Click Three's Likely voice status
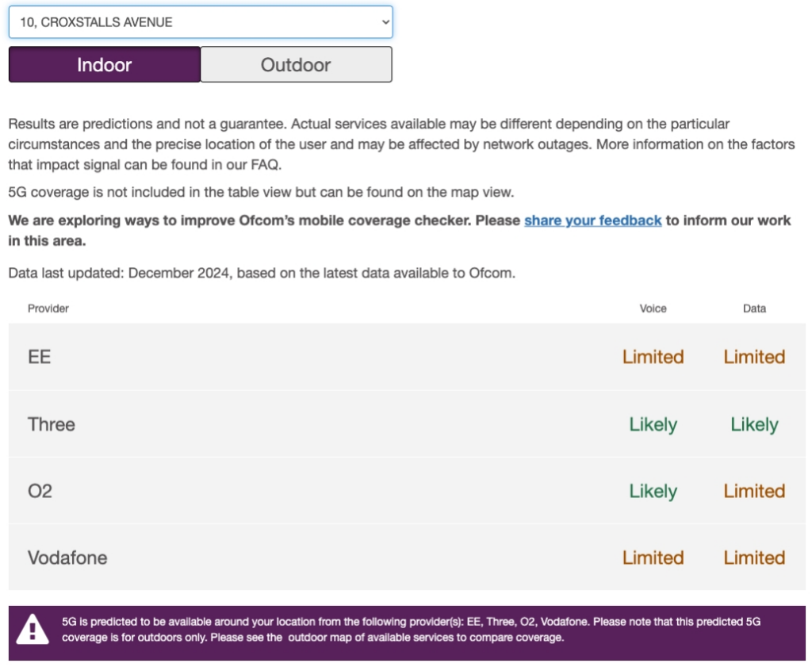812x667 pixels. coord(653,424)
